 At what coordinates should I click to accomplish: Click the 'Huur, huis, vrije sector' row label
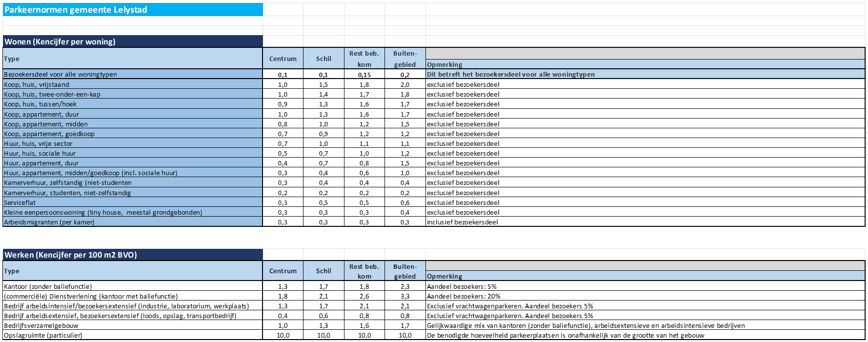point(133,143)
